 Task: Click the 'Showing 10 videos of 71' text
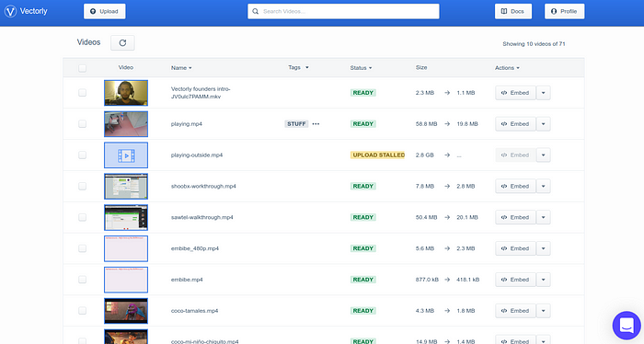[x=534, y=44]
